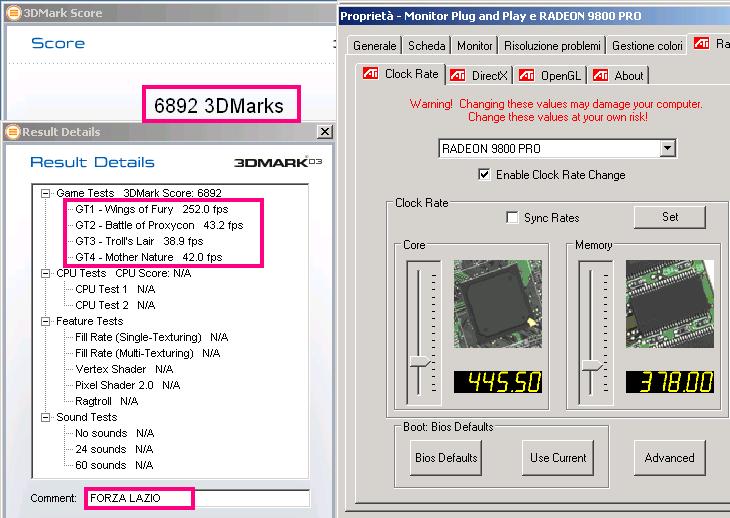Select the Vertex Shader row

[124, 369]
